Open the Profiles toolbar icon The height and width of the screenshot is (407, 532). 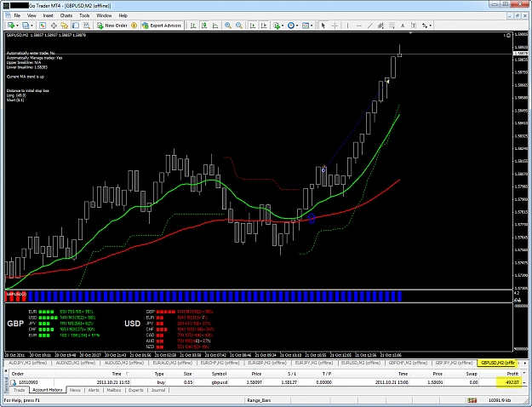pos(26,26)
